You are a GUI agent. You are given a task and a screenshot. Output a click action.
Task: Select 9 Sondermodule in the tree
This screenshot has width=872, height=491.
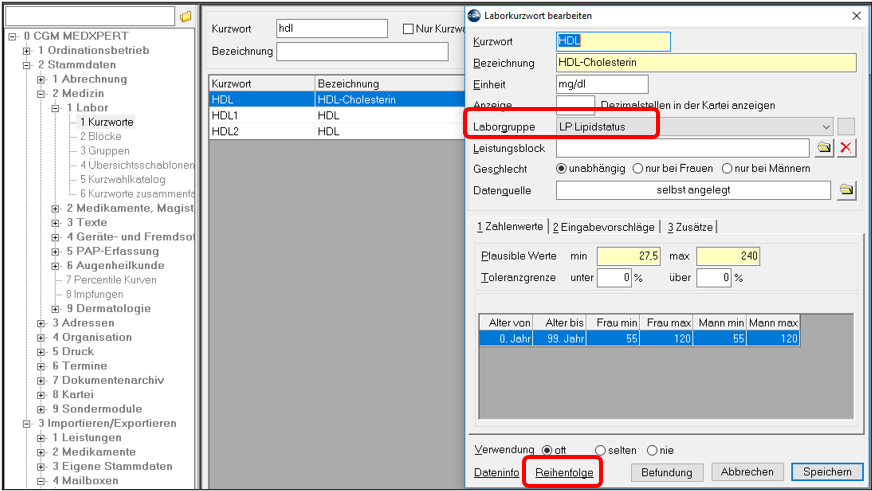[x=97, y=409]
